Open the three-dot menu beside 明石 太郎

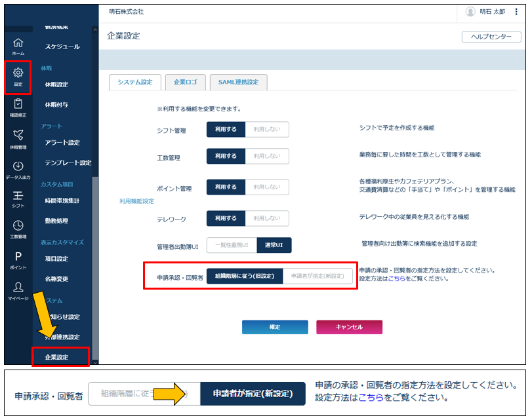(516, 12)
